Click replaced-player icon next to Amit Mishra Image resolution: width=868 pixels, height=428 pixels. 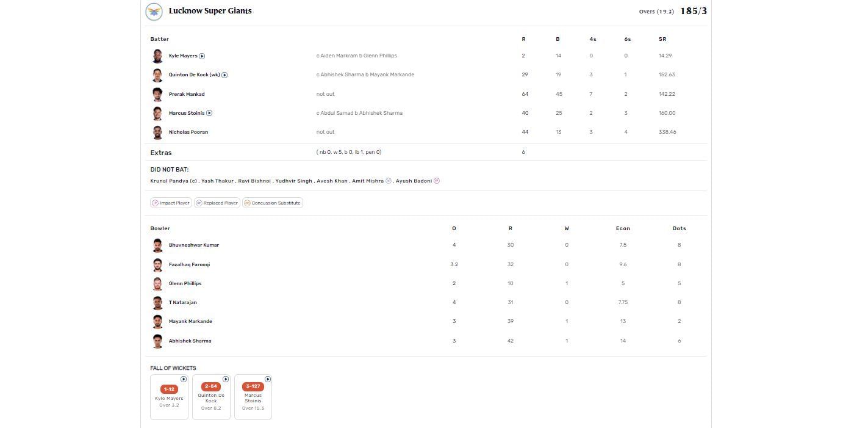[x=389, y=181]
